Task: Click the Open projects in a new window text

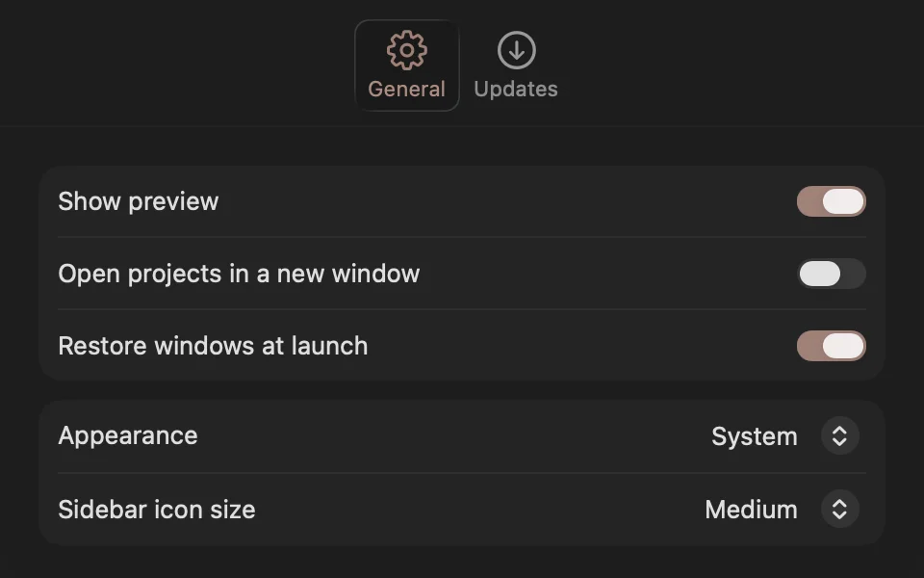Action: point(239,274)
